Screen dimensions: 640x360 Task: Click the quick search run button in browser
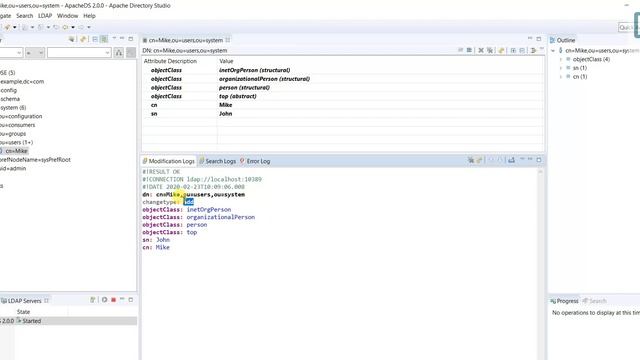119,53
